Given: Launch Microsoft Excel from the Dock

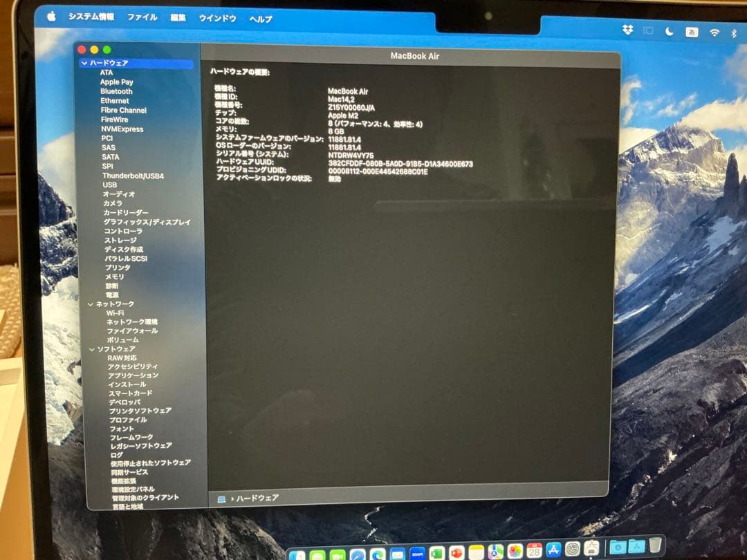Looking at the screenshot, I should pyautogui.click(x=436, y=551).
